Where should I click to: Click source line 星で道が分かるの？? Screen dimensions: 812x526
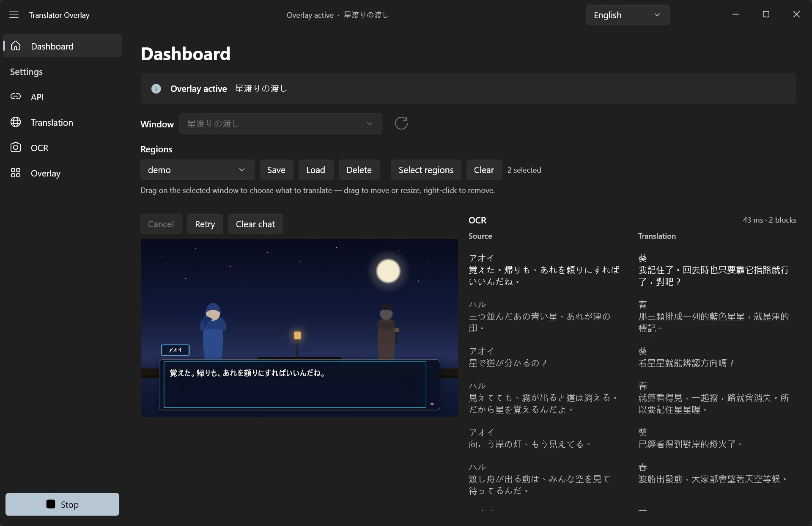(x=508, y=363)
